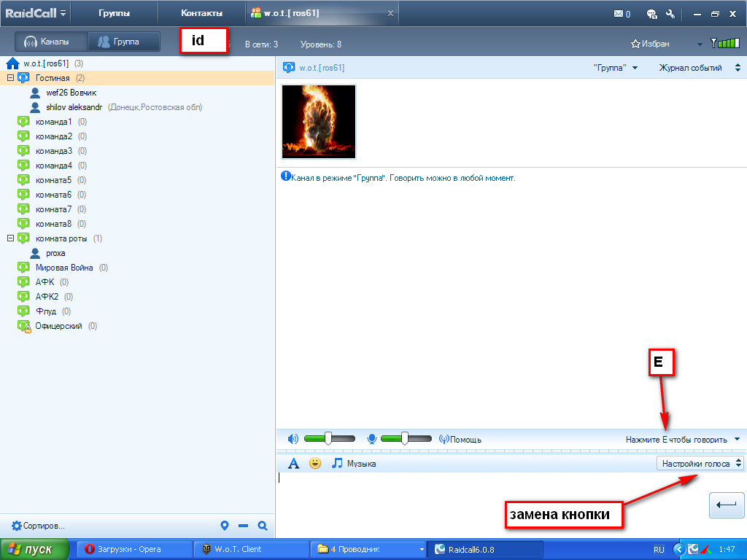
Task: Open the 4 Проводник taskbar group
Action: coord(368,550)
